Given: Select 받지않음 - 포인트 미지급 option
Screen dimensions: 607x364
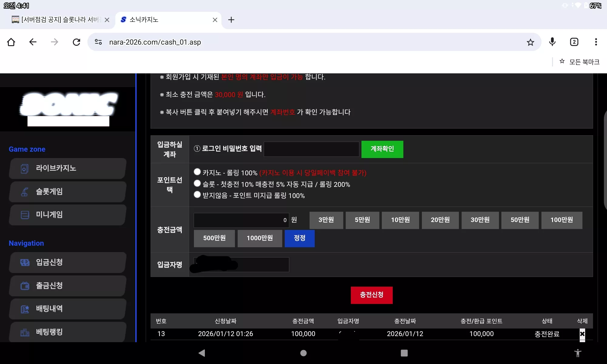Looking at the screenshot, I should tap(197, 194).
